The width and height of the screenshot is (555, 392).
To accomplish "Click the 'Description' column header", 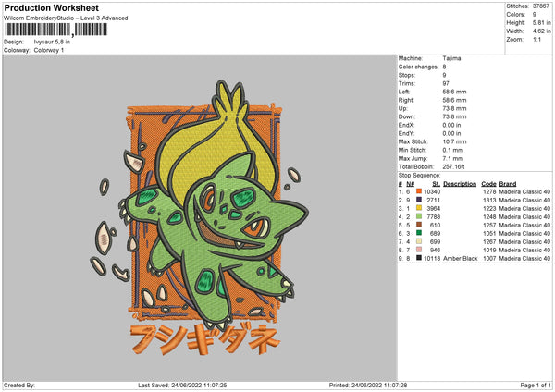I will coord(460,184).
